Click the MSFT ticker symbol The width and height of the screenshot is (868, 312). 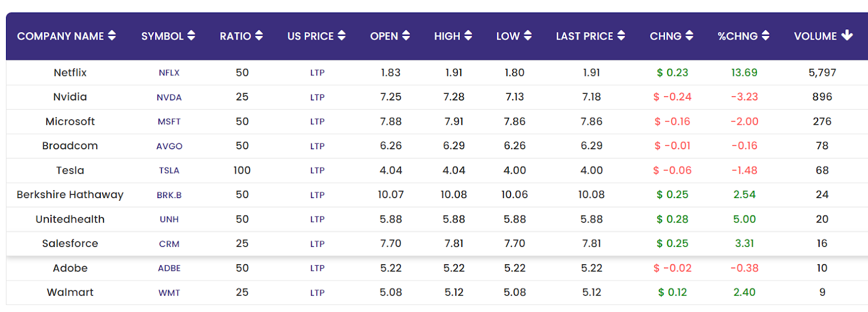[x=169, y=122]
